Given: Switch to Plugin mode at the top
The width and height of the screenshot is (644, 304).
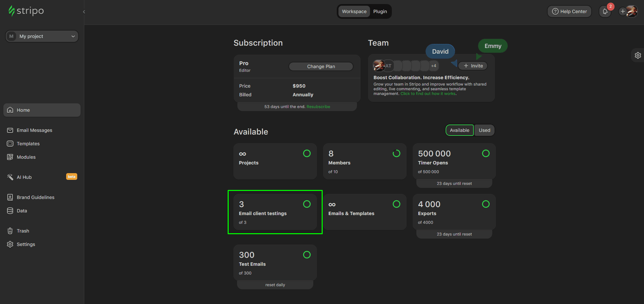Looking at the screenshot, I should tap(380, 11).
